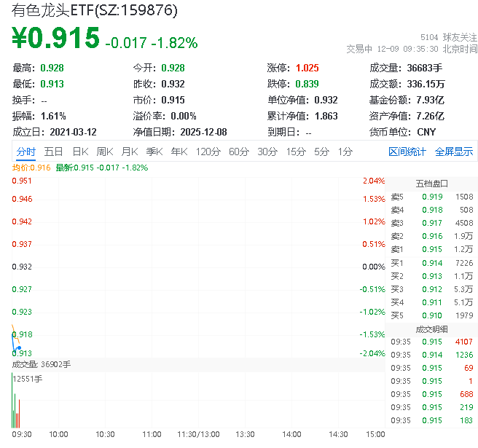Select the 分时 intraday chart tab

pyautogui.click(x=26, y=152)
